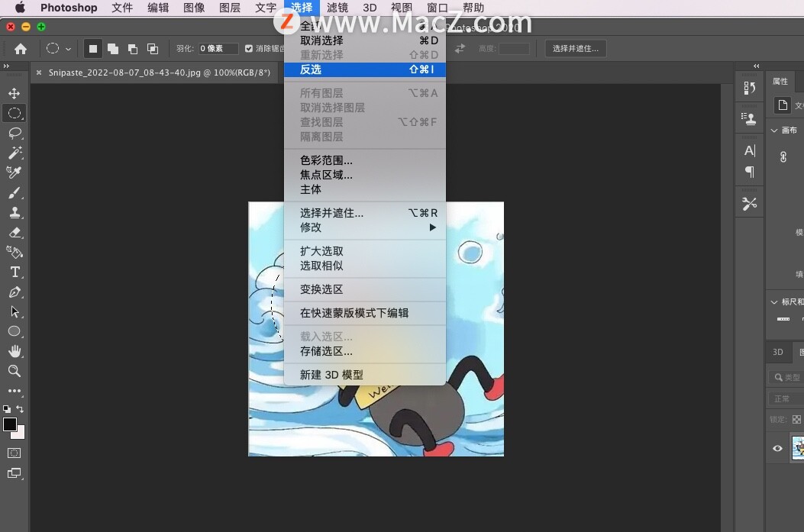Toggle layer visibility eye icon
The image size is (804, 532).
point(777,449)
